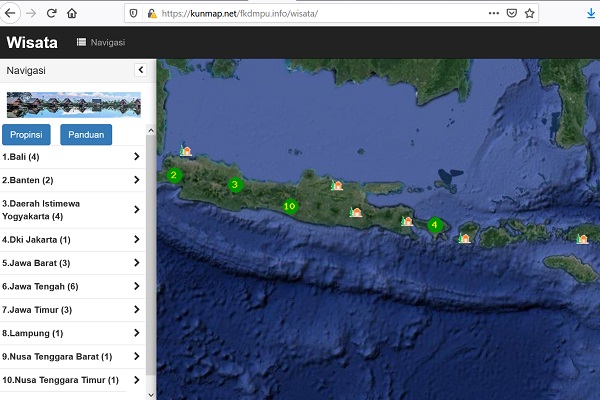Go back to the previous page

coord(10,13)
